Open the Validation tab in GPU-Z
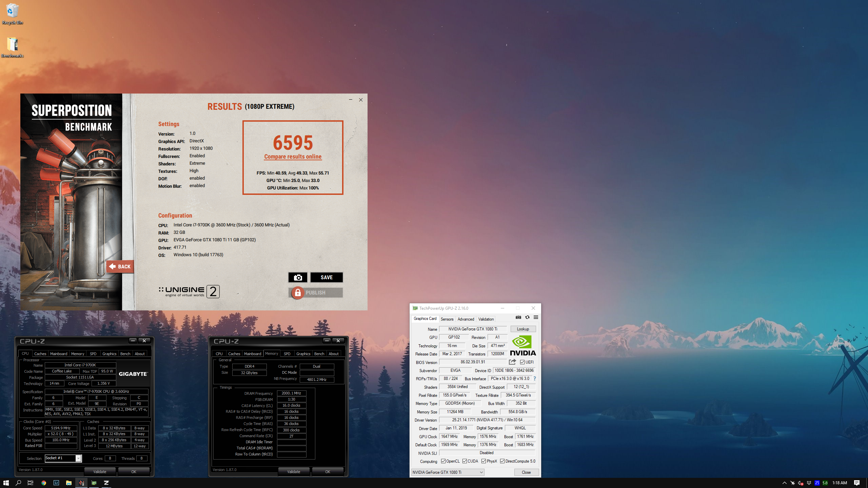This screenshot has width=868, height=488. click(486, 319)
